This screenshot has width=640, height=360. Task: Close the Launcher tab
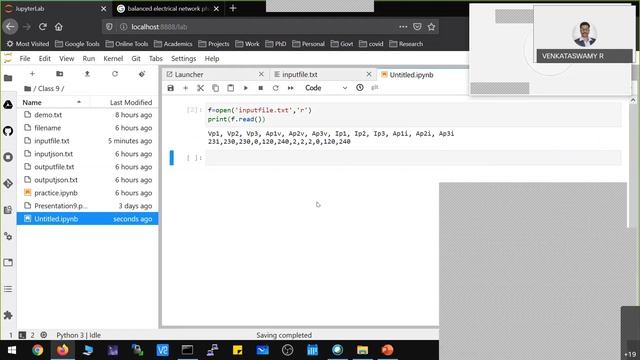tap(261, 74)
